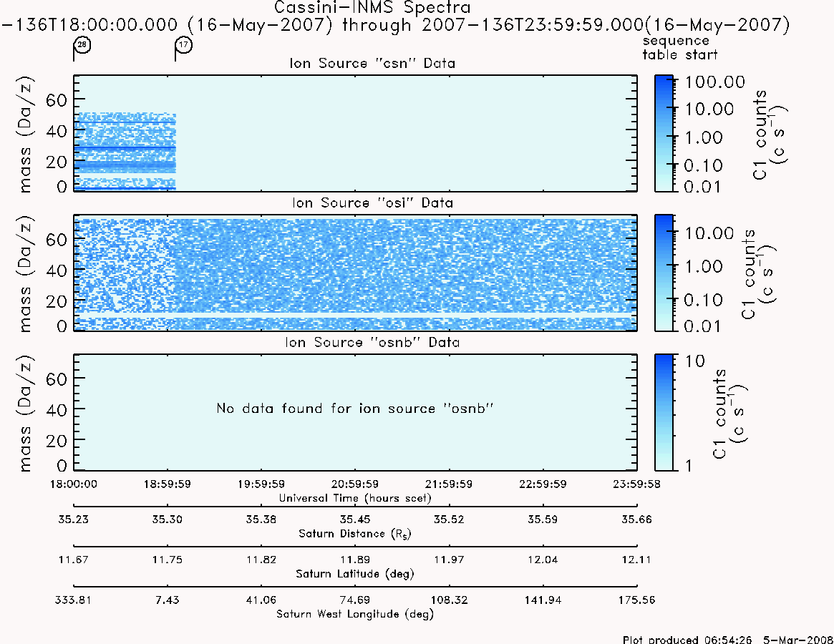Click the Cassini-INMS Spectra title
The image size is (834, 644).
point(372,8)
